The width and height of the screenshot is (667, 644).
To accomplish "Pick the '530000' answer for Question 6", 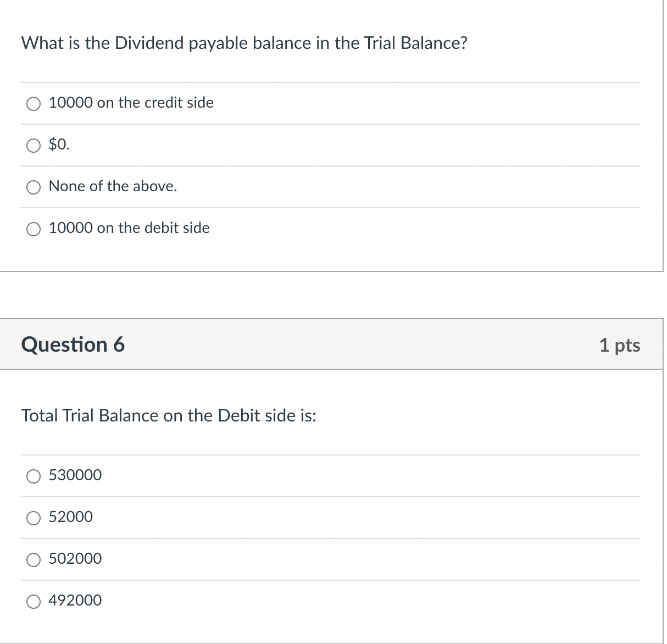I will [34, 476].
